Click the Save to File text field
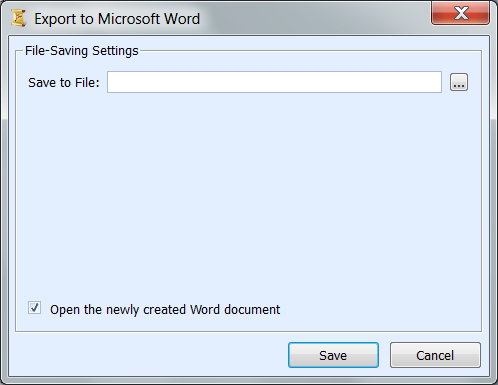 pyautogui.click(x=274, y=82)
